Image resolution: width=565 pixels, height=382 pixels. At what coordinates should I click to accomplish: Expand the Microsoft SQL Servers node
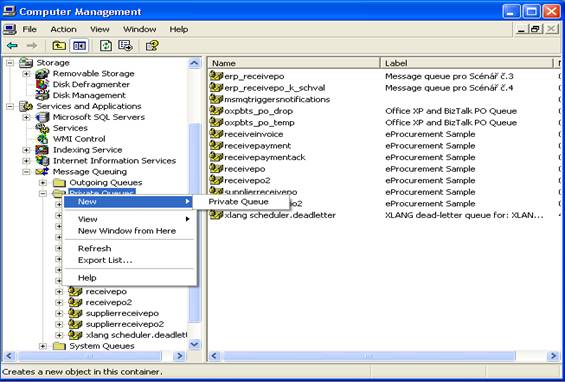pos(26,117)
